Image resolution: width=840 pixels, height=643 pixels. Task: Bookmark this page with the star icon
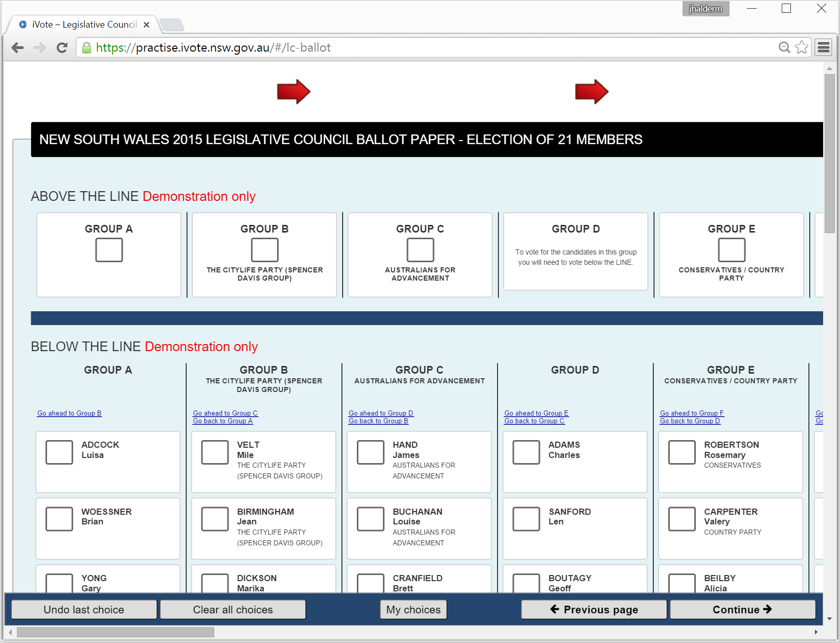pos(802,48)
